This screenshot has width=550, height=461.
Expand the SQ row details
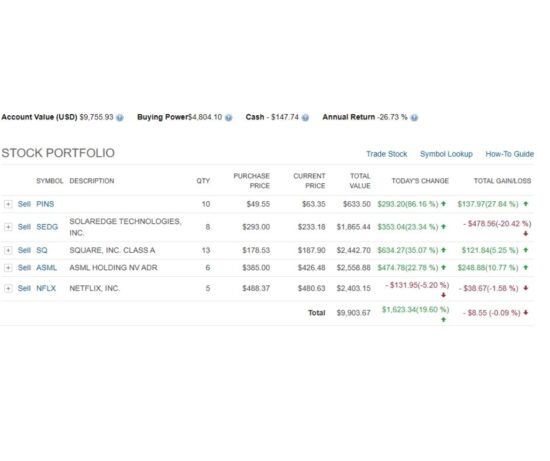click(x=8, y=250)
